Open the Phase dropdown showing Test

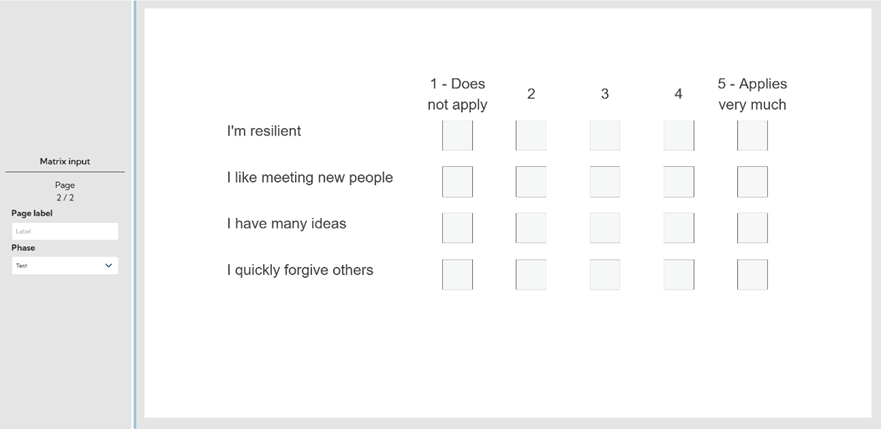65,266
